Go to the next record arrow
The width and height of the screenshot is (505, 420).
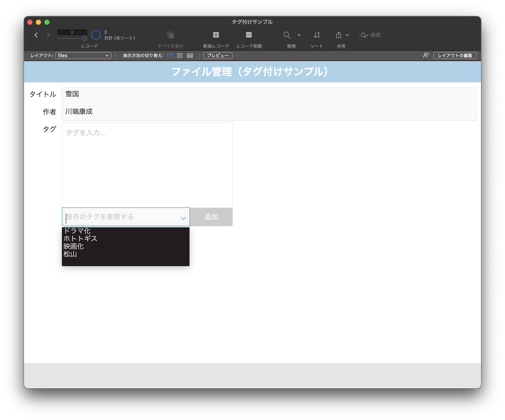(48, 35)
